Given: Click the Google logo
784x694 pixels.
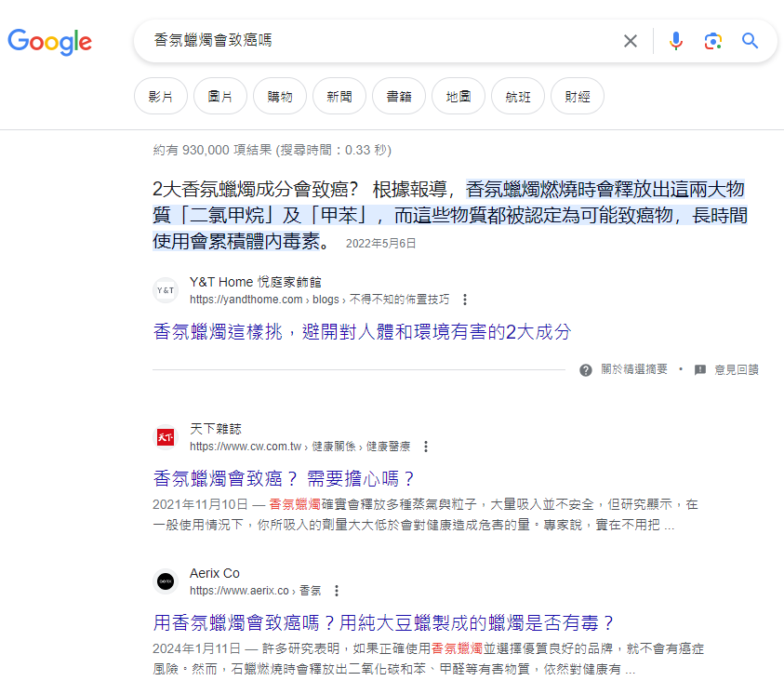Looking at the screenshot, I should (x=49, y=42).
